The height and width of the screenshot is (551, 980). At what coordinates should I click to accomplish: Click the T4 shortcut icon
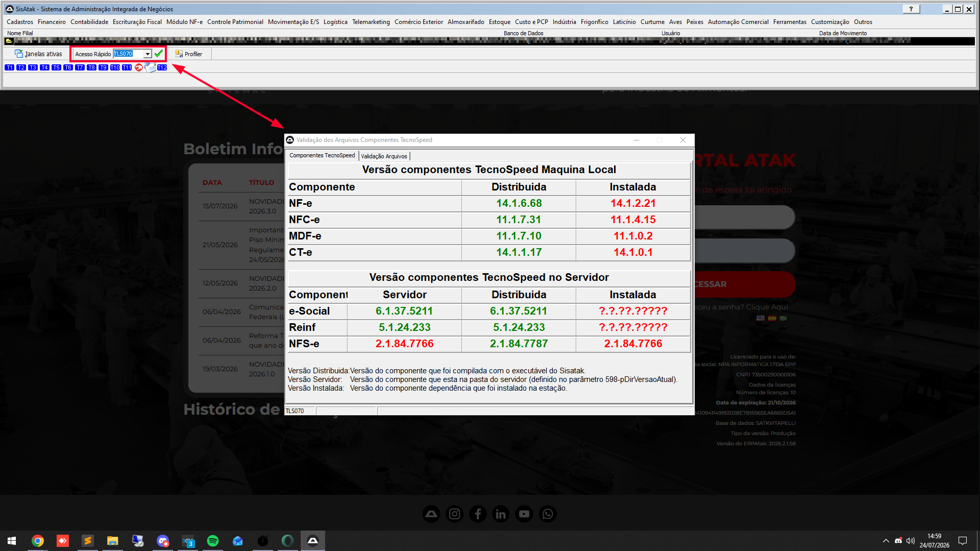pyautogui.click(x=44, y=67)
